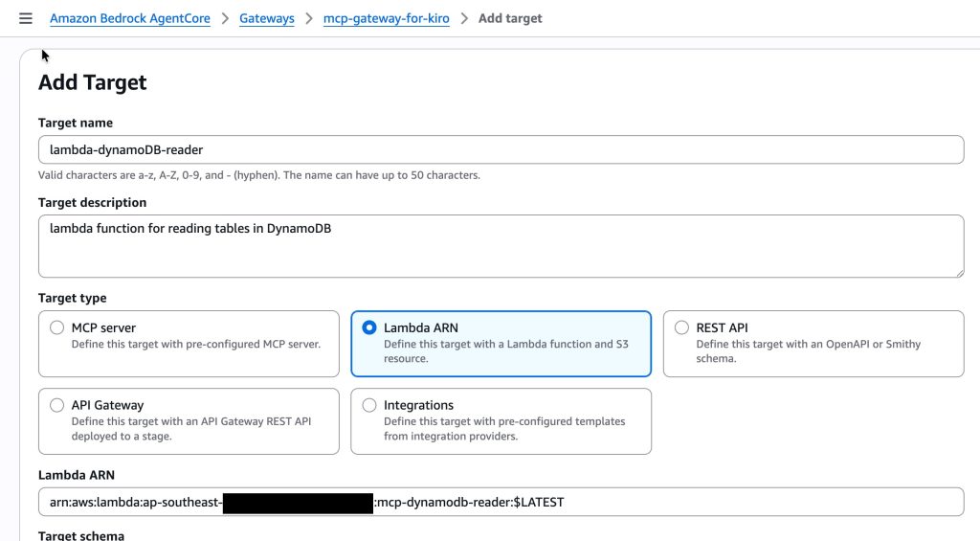Open the hamburger navigation menu
Screen dimensions: 980x541
pos(26,18)
